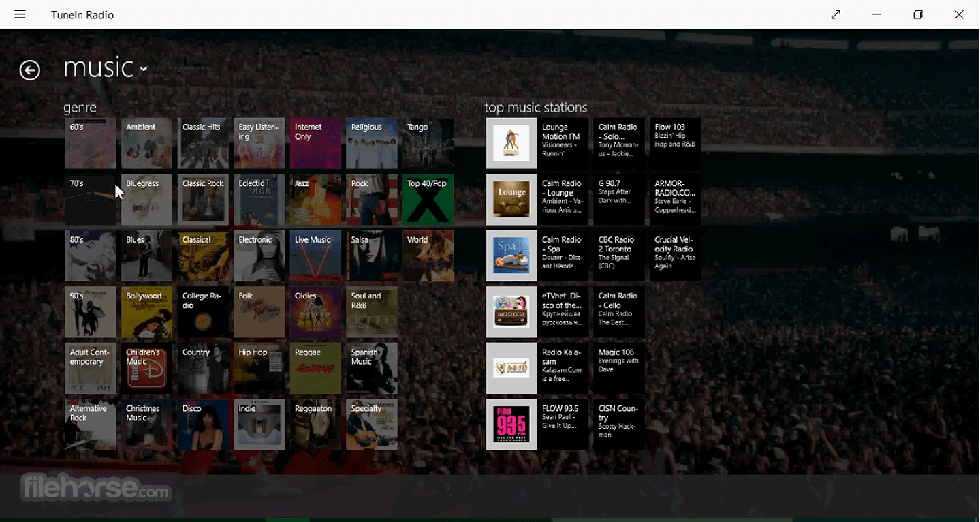Open the Oldies genre tile
This screenshot has height=522, width=980.
tap(315, 312)
